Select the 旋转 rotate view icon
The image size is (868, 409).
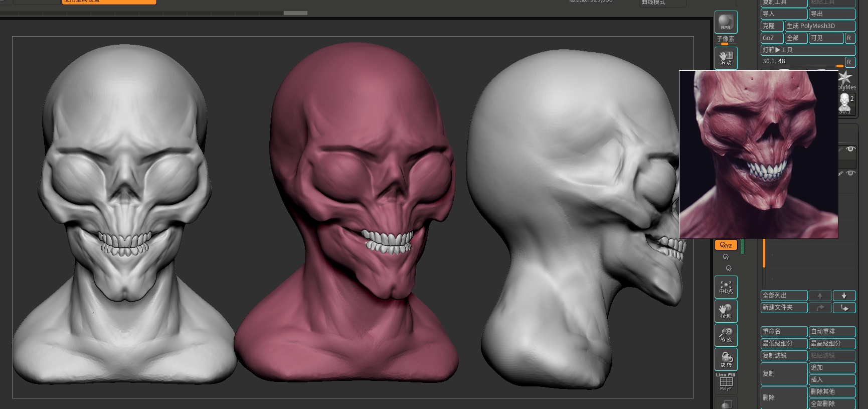(x=726, y=359)
